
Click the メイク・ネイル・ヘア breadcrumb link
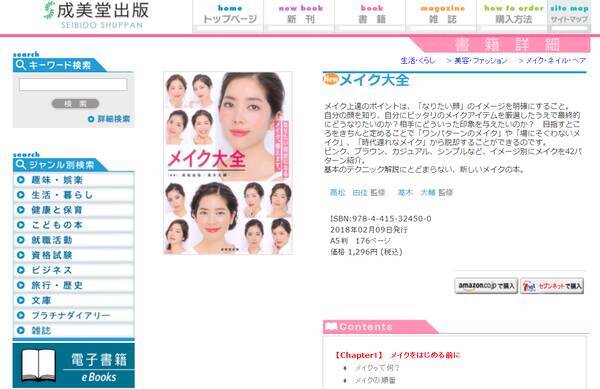(556, 60)
